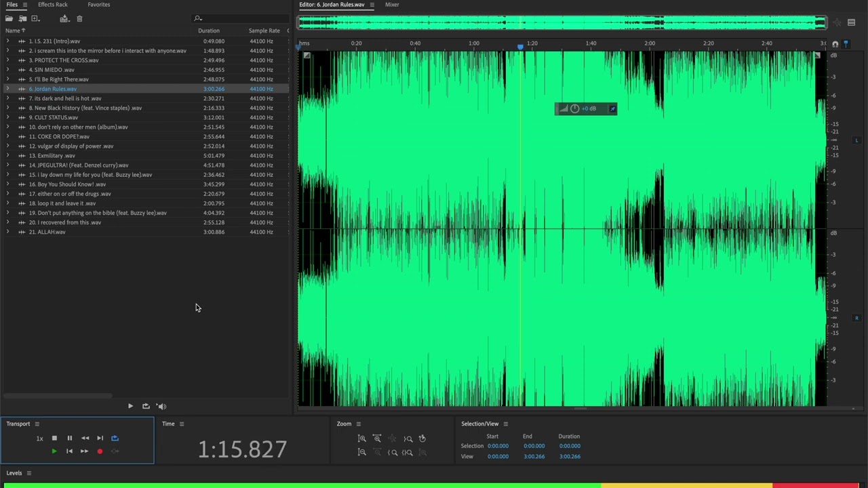
Task: Open the Editor panel menu
Action: click(x=372, y=5)
